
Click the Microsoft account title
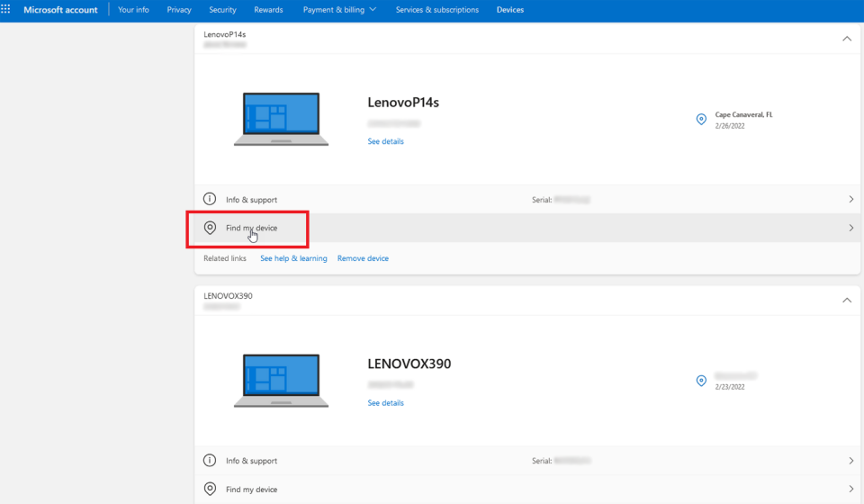60,10
